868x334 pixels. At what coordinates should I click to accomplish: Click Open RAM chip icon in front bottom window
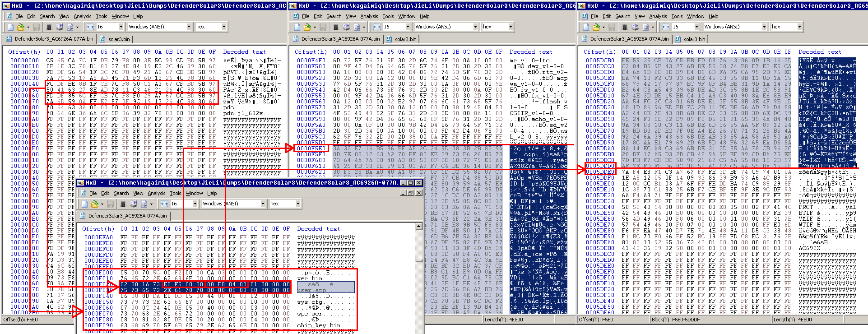click(x=123, y=204)
